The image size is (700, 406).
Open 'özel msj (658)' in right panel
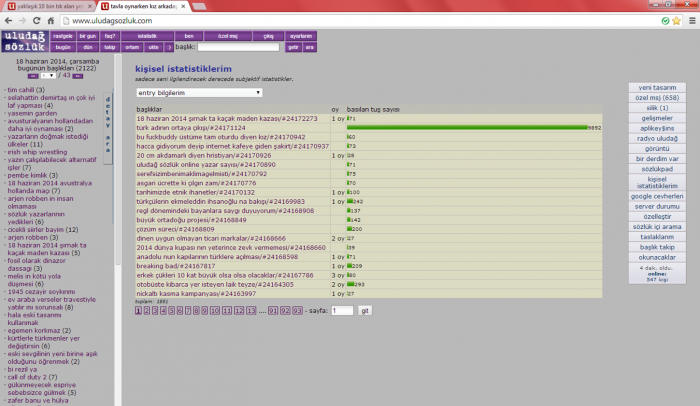pos(657,98)
